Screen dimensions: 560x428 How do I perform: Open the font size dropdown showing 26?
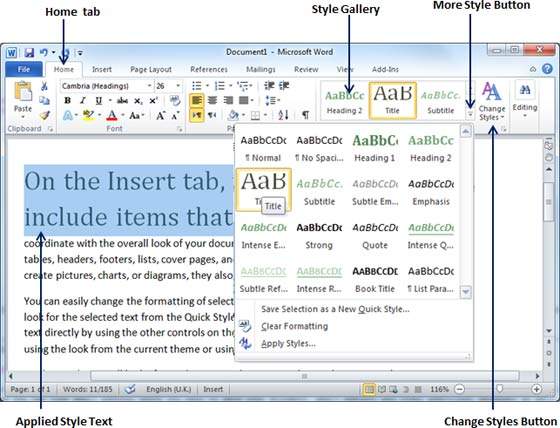168,86
